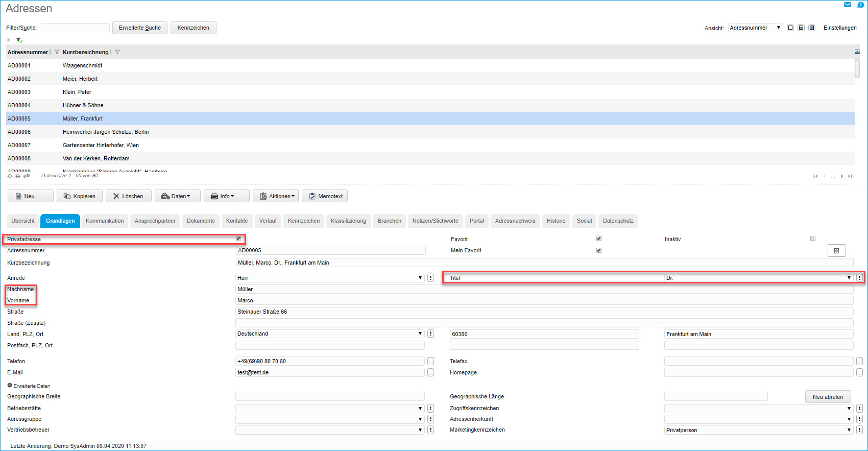Expand the Aktionen dropdown button
This screenshot has width=868, height=451.
point(276,196)
